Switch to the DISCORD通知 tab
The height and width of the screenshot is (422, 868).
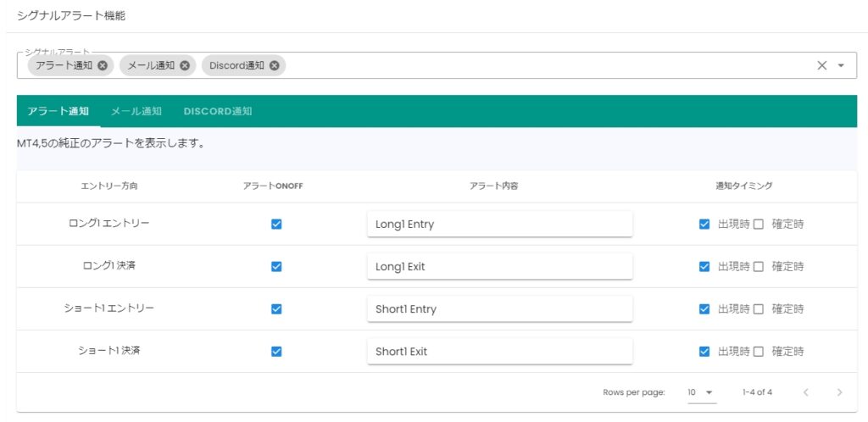[218, 111]
